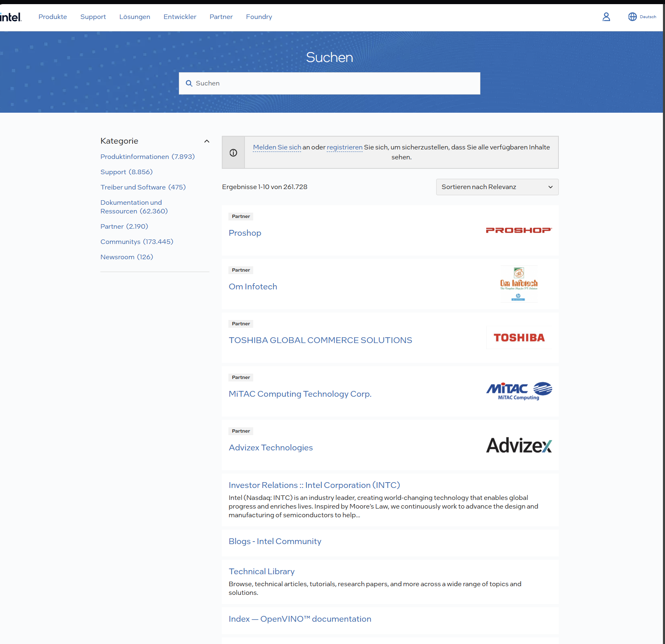
Task: Click the registrieren link
Action: click(344, 147)
